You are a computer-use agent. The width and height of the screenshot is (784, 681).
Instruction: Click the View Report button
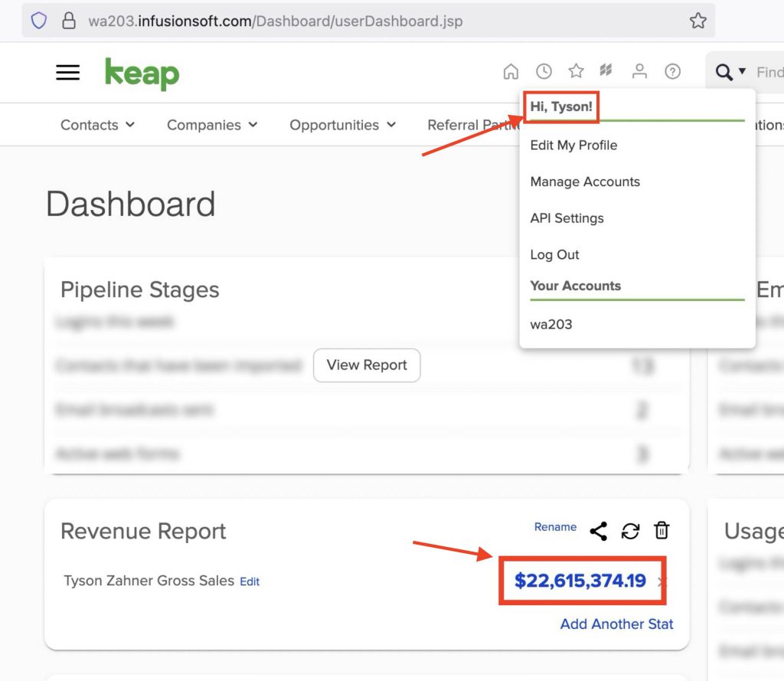coord(367,365)
